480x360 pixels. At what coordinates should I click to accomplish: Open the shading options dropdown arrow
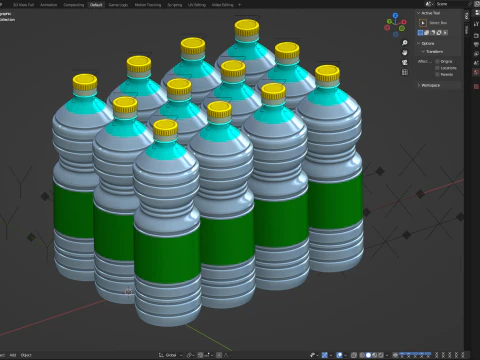[x=387, y=355]
